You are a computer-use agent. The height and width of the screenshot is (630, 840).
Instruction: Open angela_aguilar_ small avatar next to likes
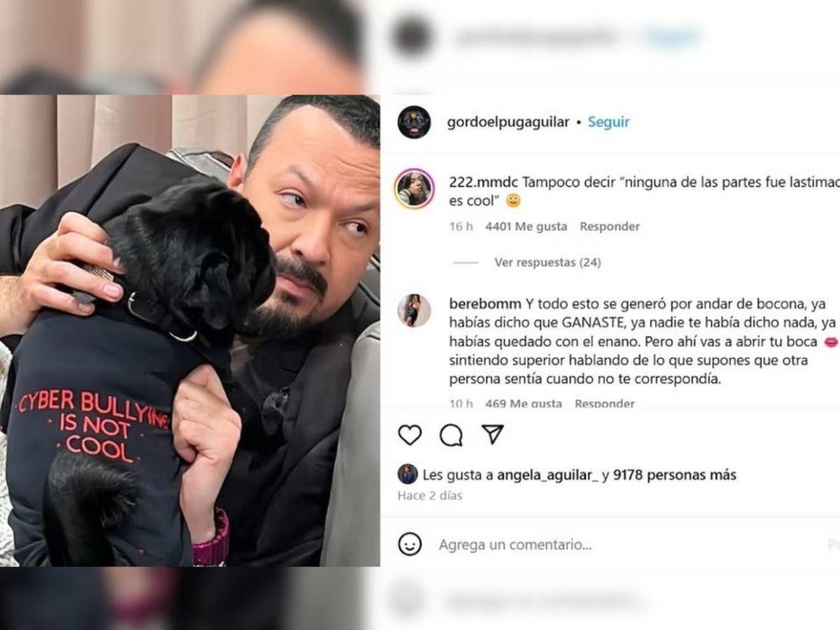pyautogui.click(x=407, y=474)
